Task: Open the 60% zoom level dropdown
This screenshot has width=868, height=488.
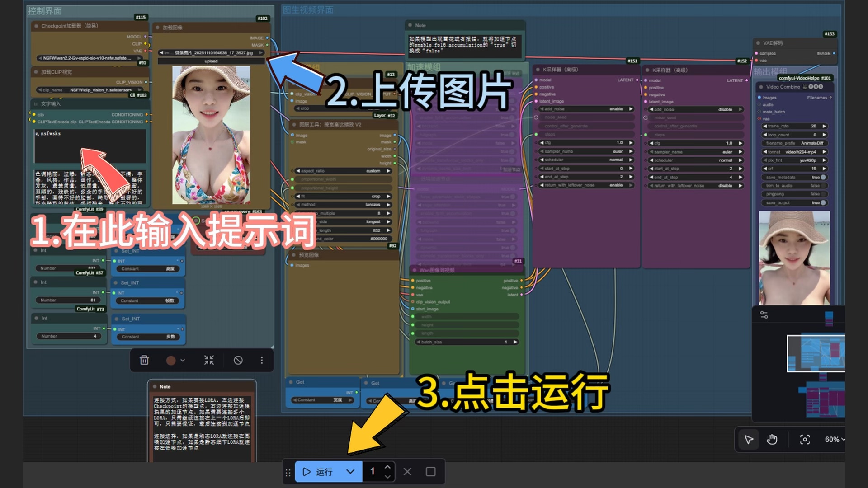Action: click(834, 439)
